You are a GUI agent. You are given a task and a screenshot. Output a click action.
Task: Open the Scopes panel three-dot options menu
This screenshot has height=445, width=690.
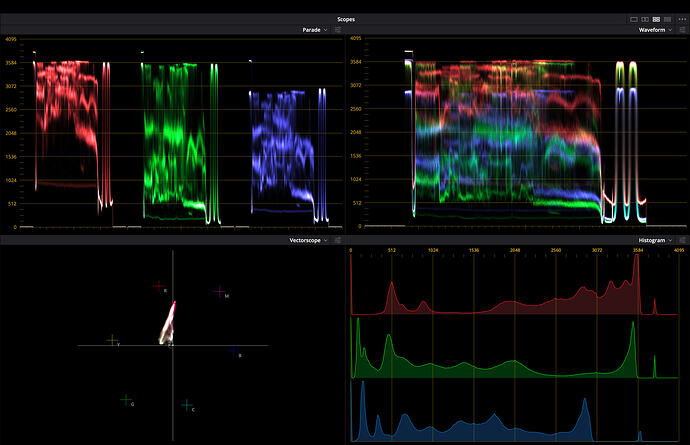tap(681, 19)
